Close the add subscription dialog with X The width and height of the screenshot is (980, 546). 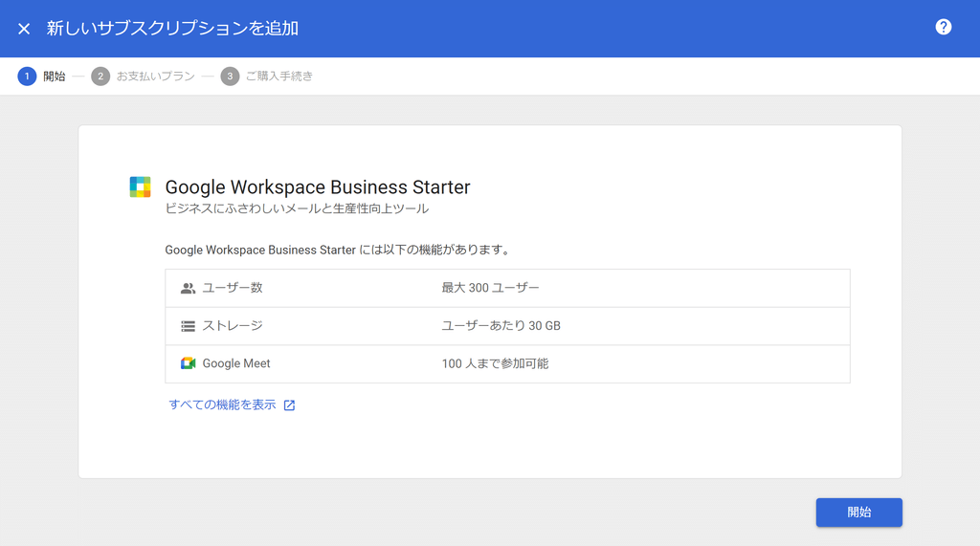tap(24, 29)
